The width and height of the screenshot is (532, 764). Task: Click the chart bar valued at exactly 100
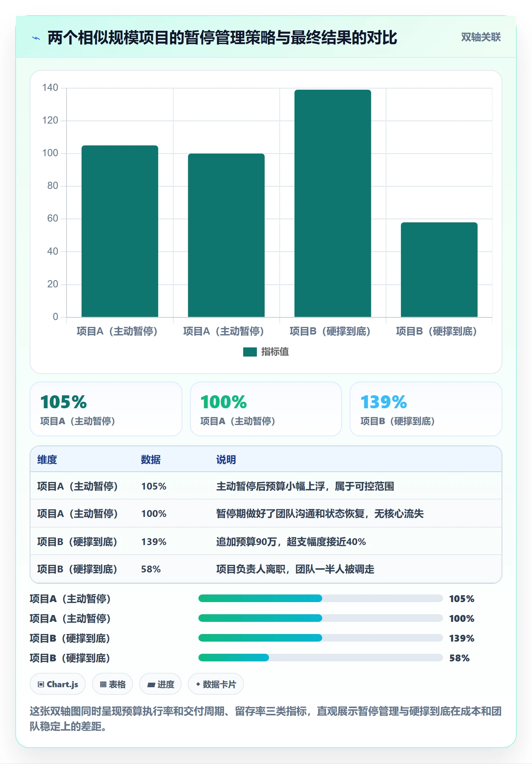226,235
